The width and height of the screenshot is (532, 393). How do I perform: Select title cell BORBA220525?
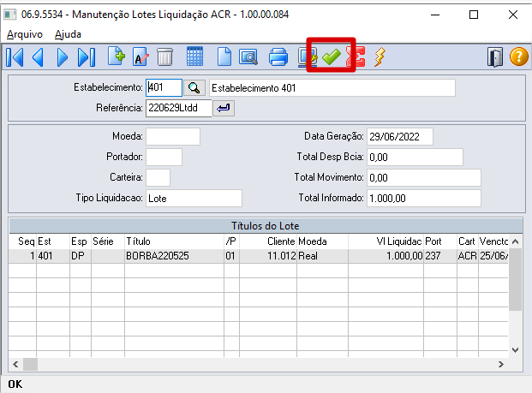pos(174,256)
